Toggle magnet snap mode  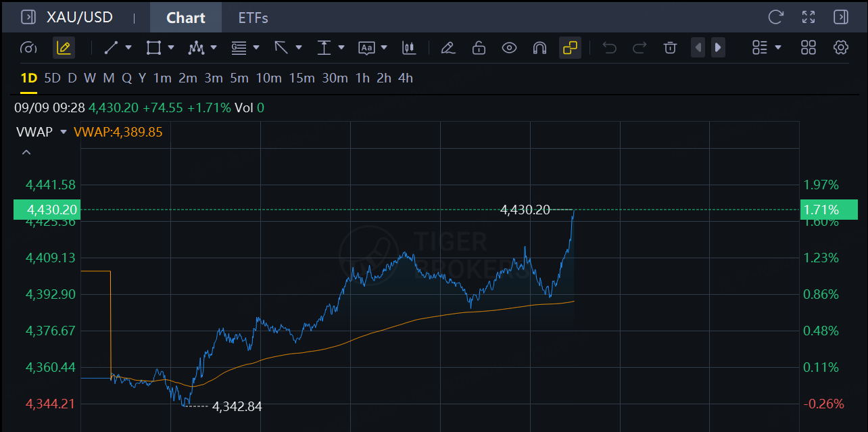tap(539, 47)
